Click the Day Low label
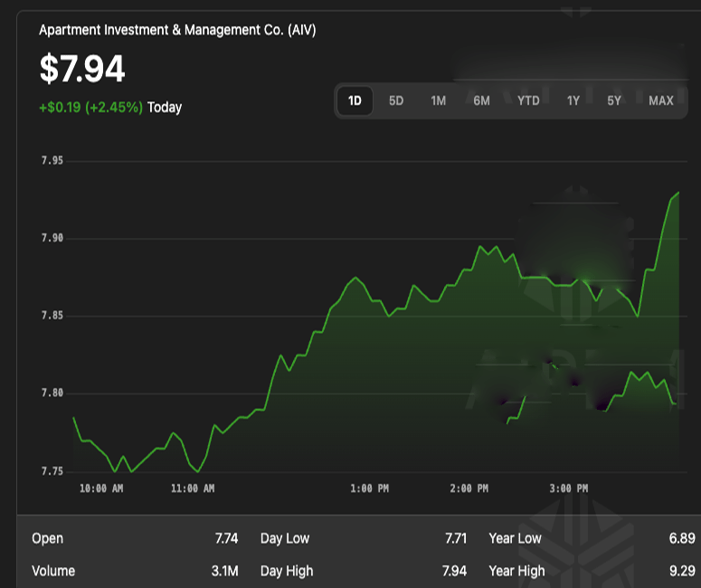Image resolution: width=701 pixels, height=588 pixels. [285, 538]
